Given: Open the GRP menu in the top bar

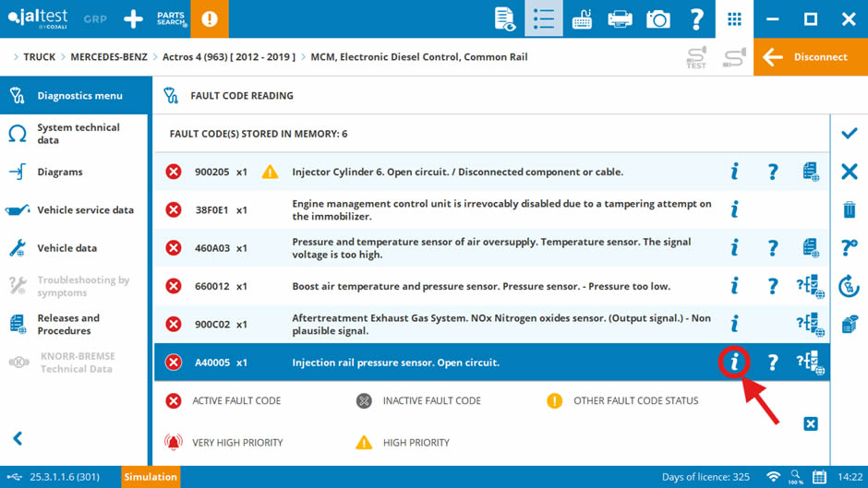Looking at the screenshot, I should tap(95, 18).
